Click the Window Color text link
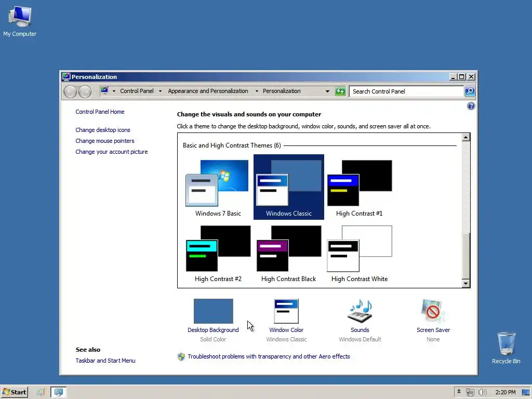The height and width of the screenshot is (399, 532). click(x=286, y=330)
